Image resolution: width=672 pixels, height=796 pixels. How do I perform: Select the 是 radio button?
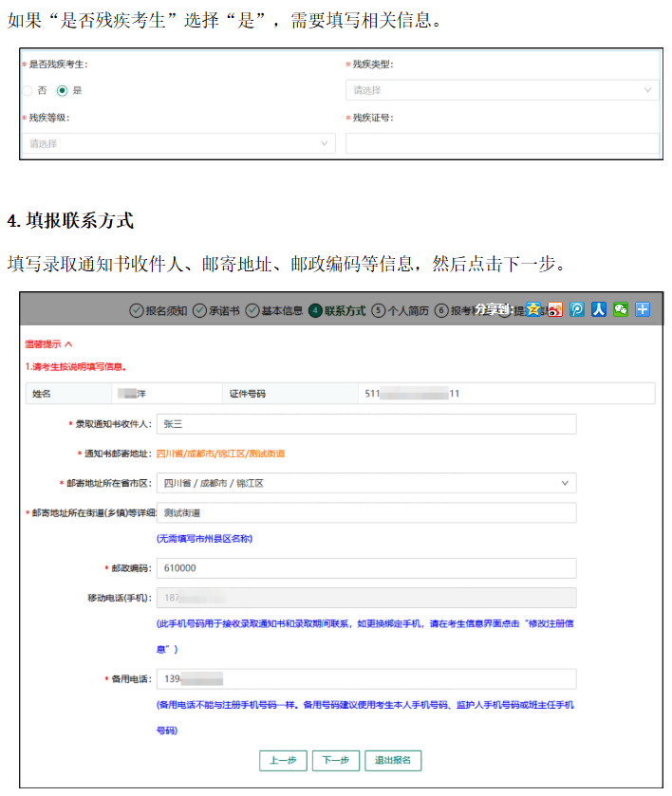[x=63, y=91]
